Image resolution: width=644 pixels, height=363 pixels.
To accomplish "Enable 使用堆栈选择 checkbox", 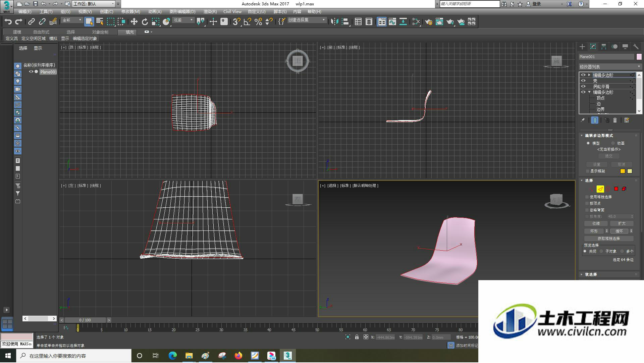I will pyautogui.click(x=587, y=197).
